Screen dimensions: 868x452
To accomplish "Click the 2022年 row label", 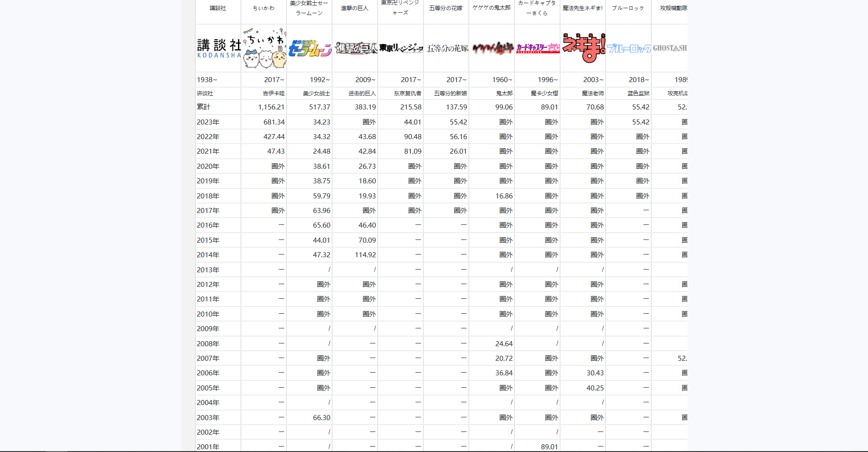I will pos(208,137).
